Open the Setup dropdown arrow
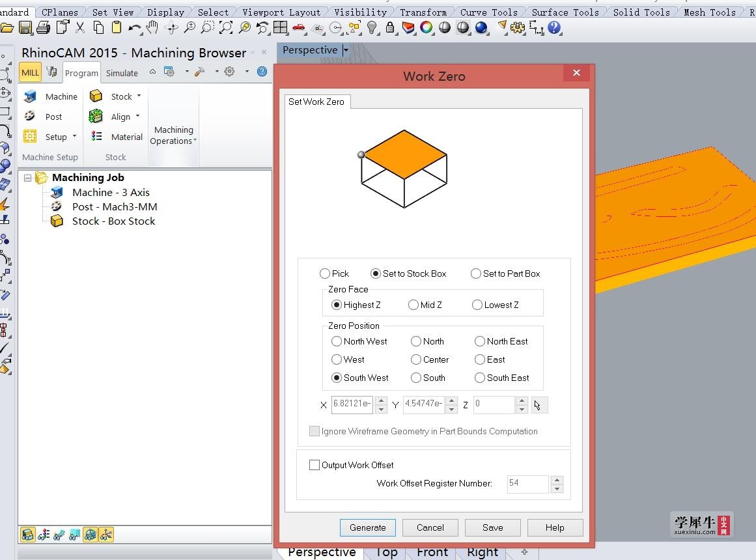 pyautogui.click(x=74, y=137)
